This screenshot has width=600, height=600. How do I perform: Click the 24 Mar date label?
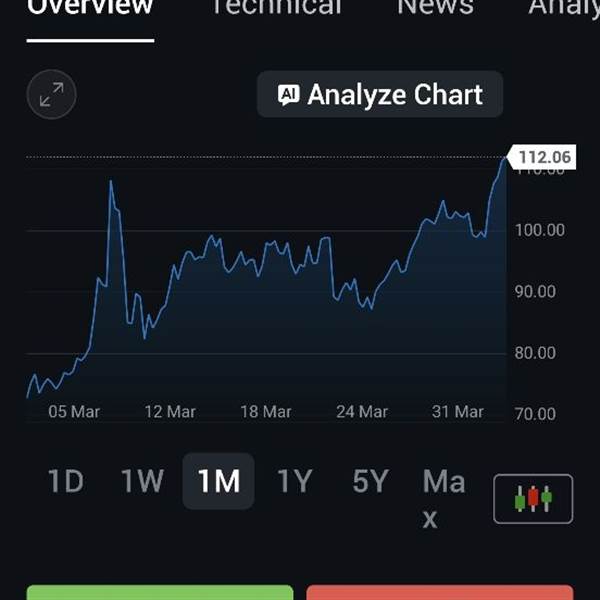click(361, 412)
